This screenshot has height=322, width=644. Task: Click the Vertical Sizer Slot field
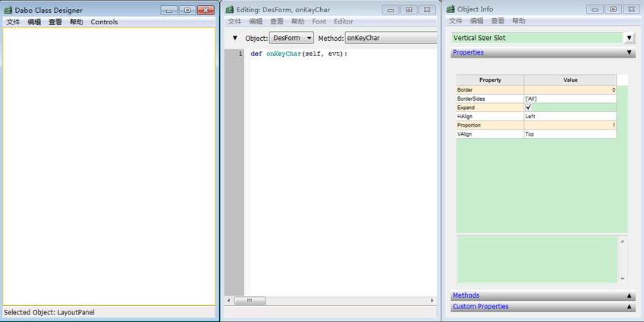pyautogui.click(x=537, y=38)
